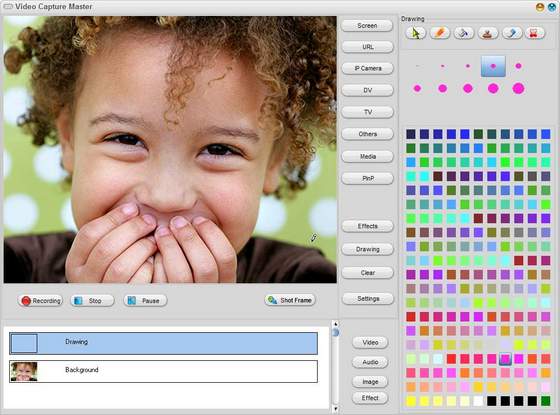This screenshot has height=415, width=560.
Task: Select the Background layer thumbnail
Action: click(24, 371)
